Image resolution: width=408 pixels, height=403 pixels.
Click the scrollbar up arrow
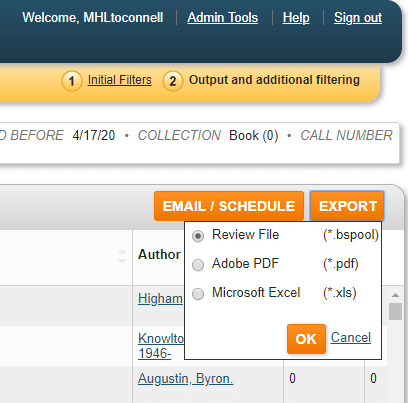click(x=395, y=295)
